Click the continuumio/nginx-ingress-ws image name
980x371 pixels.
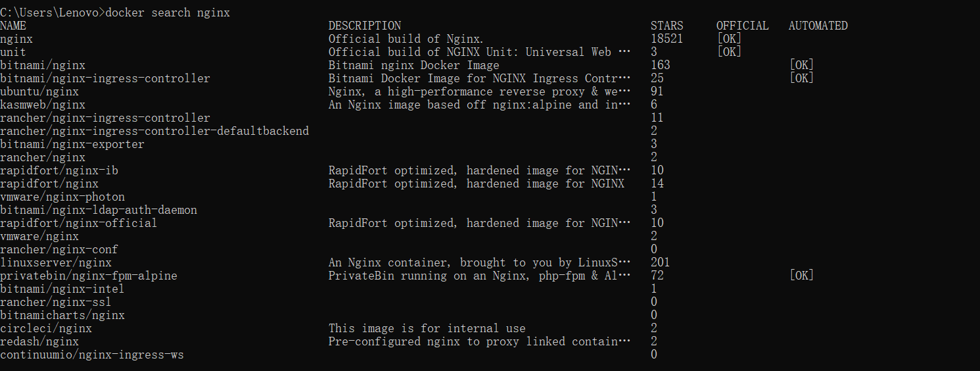(x=92, y=355)
